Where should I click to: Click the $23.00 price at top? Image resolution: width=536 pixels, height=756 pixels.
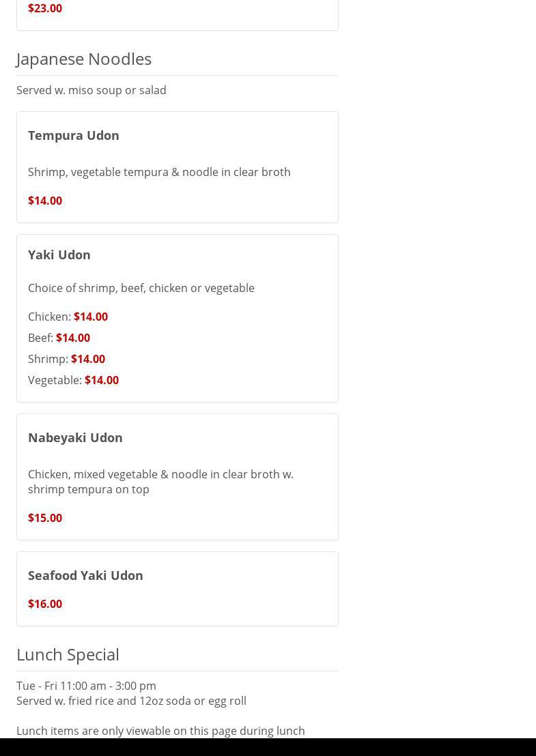[x=45, y=8]
